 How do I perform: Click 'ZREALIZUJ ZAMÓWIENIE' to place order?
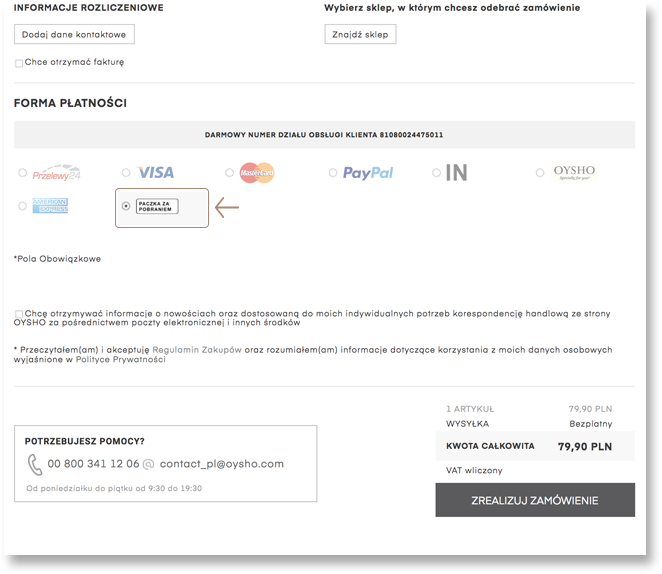pyautogui.click(x=535, y=500)
